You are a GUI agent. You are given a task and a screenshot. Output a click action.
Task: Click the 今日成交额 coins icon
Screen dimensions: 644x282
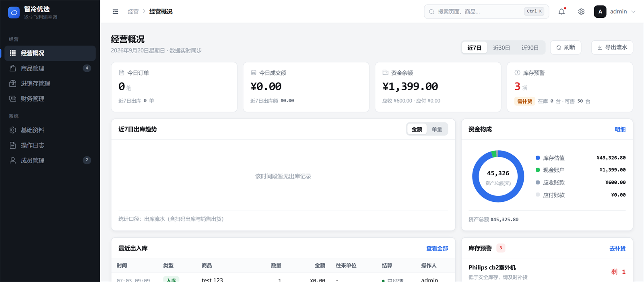[254, 73]
